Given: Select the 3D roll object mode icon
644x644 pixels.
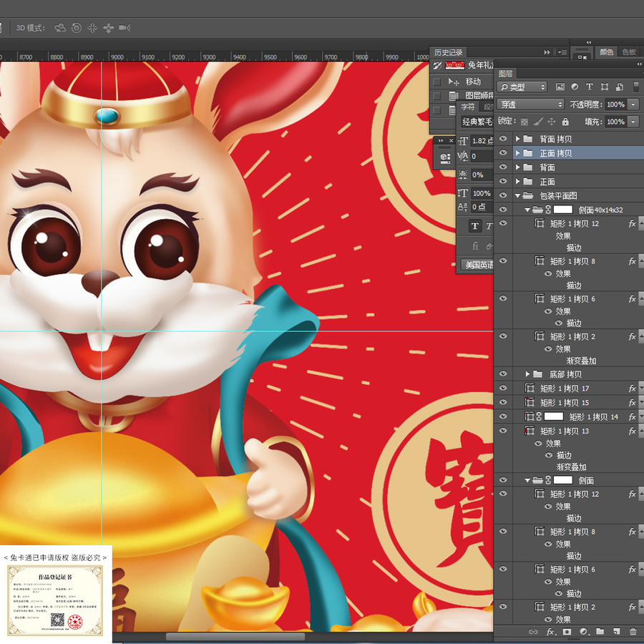Looking at the screenshot, I should [77, 28].
